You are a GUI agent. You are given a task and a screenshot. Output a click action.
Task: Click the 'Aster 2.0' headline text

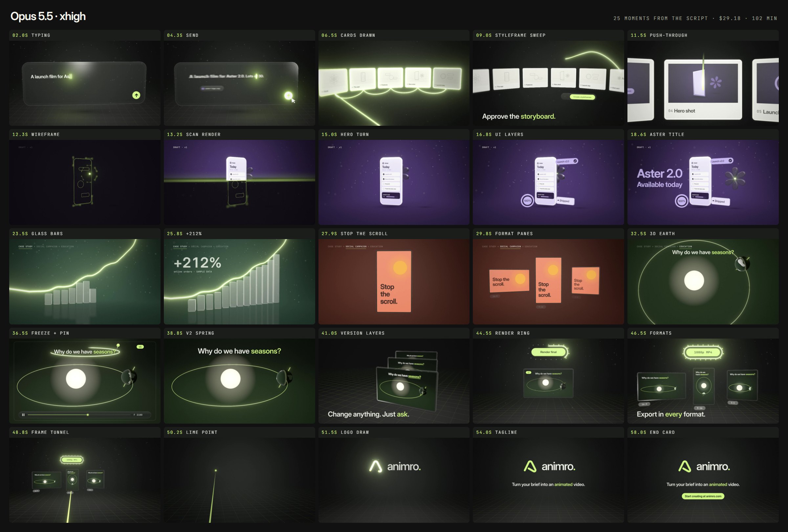[x=660, y=173]
